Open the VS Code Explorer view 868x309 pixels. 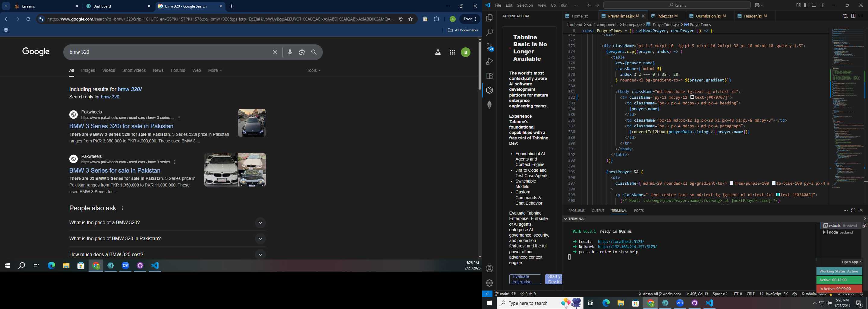(x=489, y=18)
